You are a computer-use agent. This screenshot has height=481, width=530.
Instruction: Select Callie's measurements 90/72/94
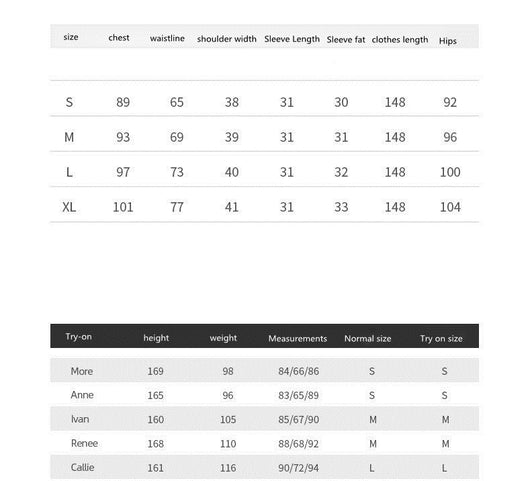click(298, 468)
